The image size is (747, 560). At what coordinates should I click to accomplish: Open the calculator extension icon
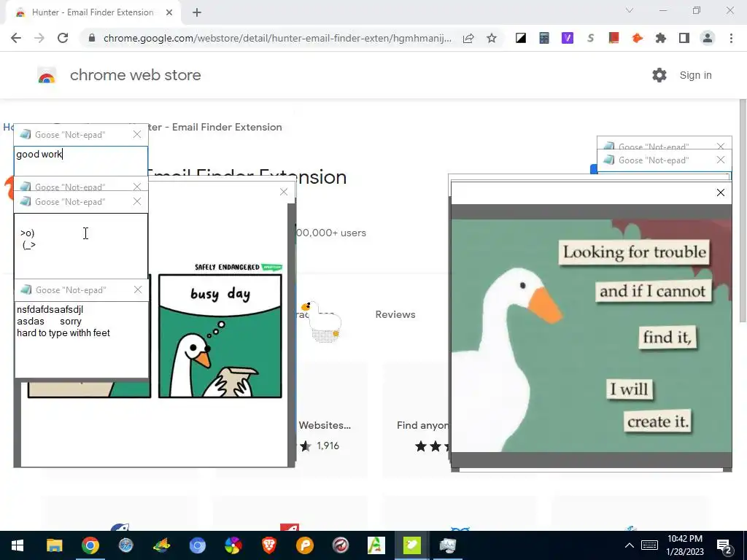[x=544, y=38]
